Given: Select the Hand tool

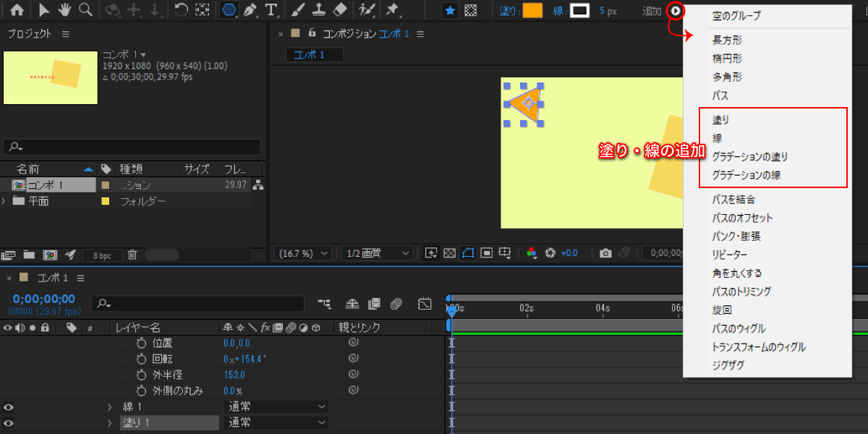Looking at the screenshot, I should [64, 10].
